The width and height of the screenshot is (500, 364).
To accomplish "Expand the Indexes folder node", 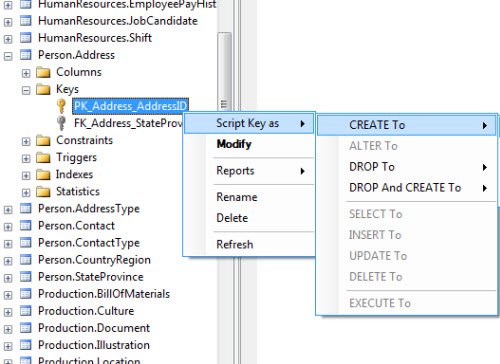I will [x=26, y=176].
